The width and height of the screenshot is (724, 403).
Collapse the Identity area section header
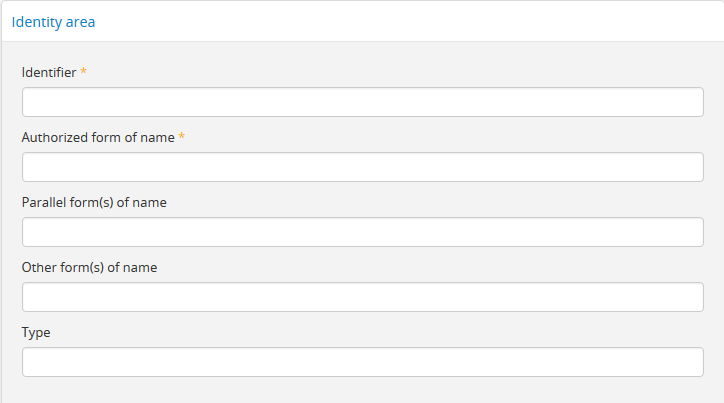[x=54, y=21]
